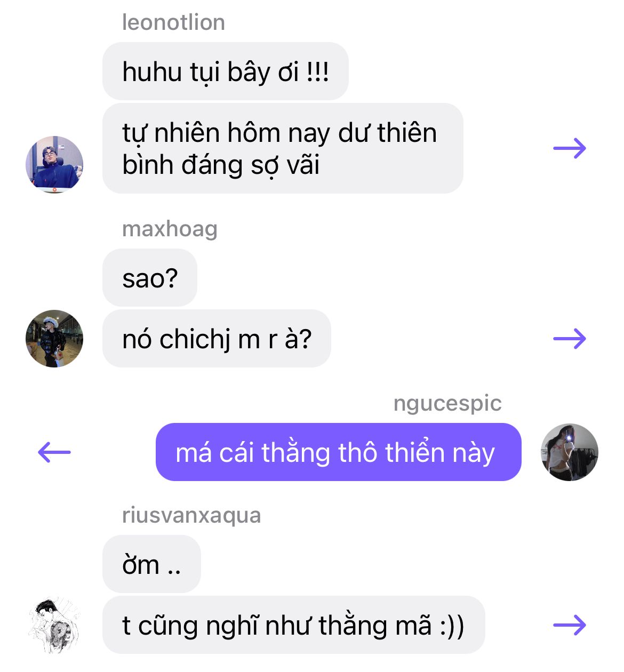Open riusvanxaqua's sketch avatar
The width and height of the screenshot is (624, 672).
pyautogui.click(x=54, y=625)
